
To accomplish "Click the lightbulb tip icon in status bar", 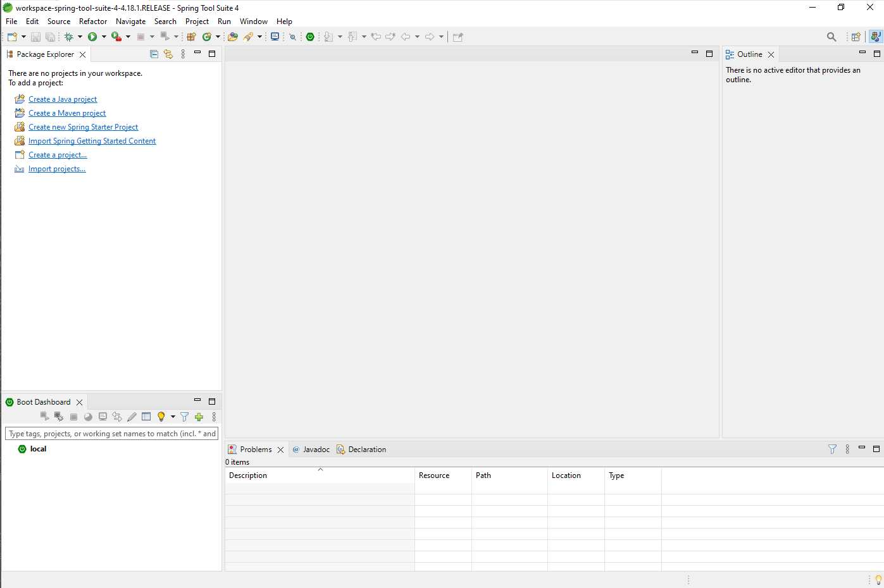I will pos(878,579).
